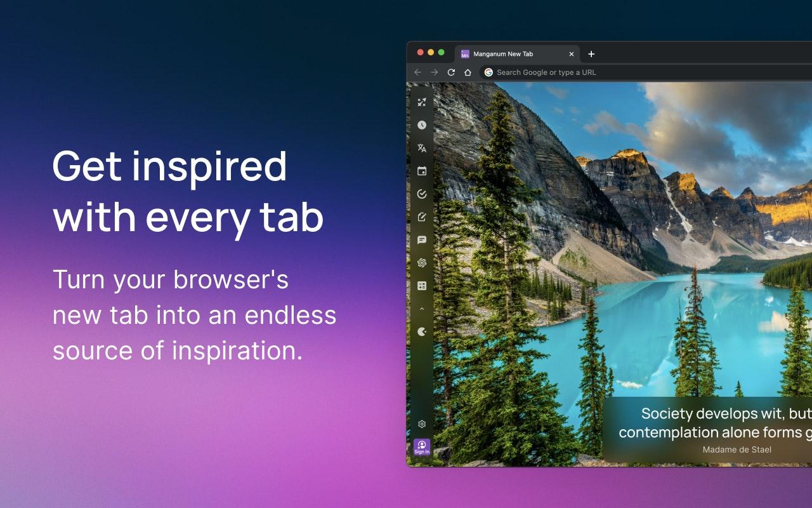This screenshot has width=812, height=508.
Task: Click the Madame de Stael quote card
Action: click(707, 431)
